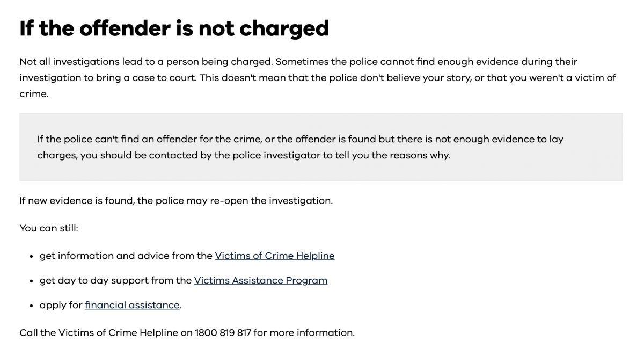The width and height of the screenshot is (644, 348).
Task: Click the "If the offender is not charged" heading
Action: (x=174, y=28)
